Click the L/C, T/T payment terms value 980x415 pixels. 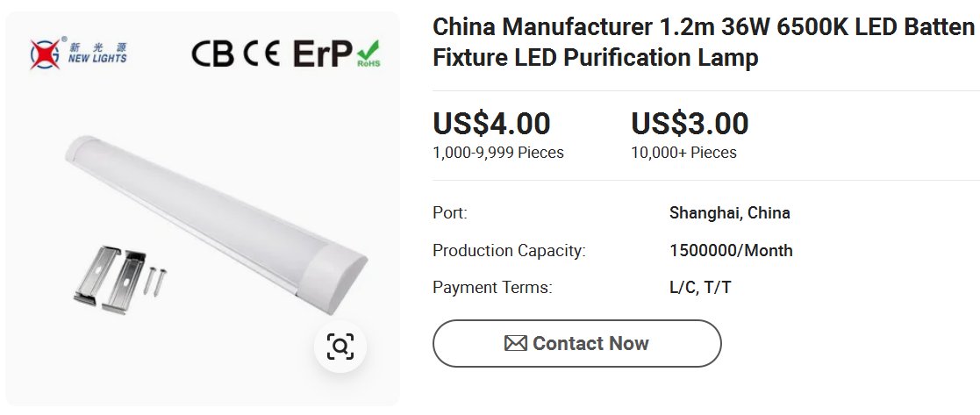699,288
